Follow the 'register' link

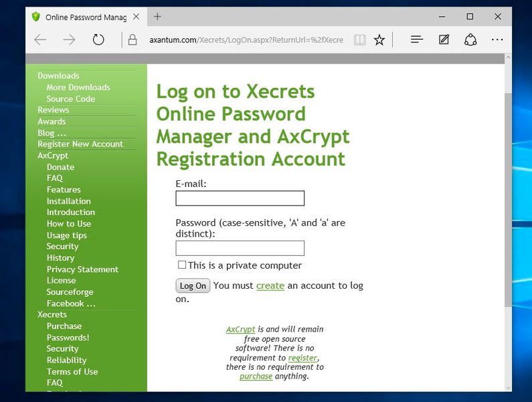(x=302, y=358)
